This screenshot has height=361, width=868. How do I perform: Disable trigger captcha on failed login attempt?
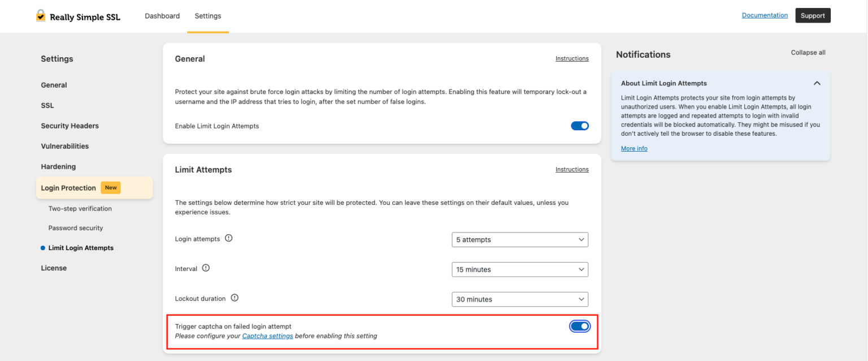tap(580, 326)
